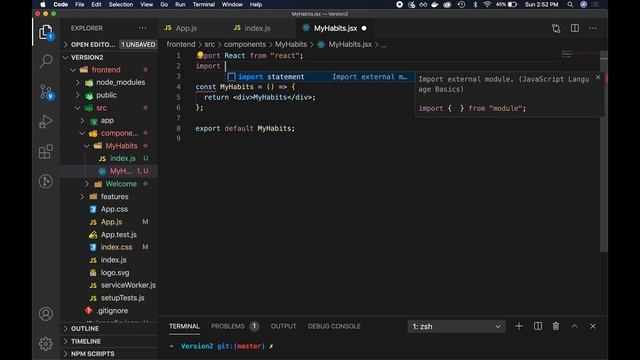Open the Extensions view icon

click(46, 151)
